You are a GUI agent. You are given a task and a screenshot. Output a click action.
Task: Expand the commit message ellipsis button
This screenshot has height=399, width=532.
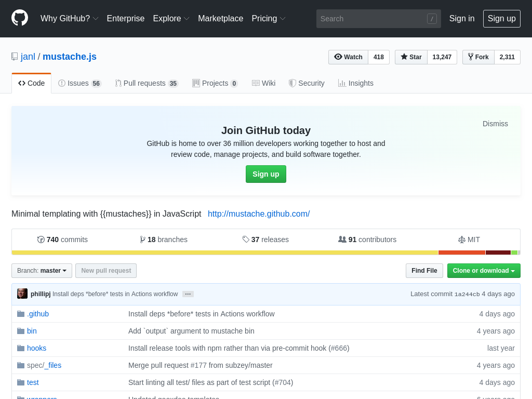point(188,294)
